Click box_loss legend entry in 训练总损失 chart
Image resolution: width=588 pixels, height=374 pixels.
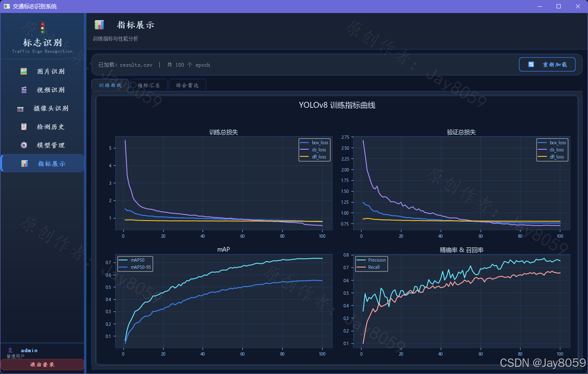(315, 143)
